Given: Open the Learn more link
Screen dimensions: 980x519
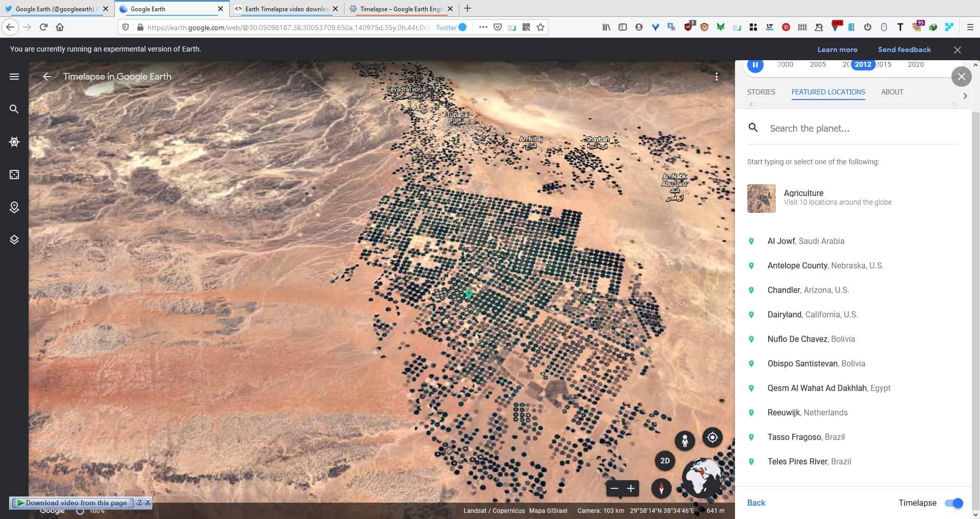Looking at the screenshot, I should click(x=837, y=49).
